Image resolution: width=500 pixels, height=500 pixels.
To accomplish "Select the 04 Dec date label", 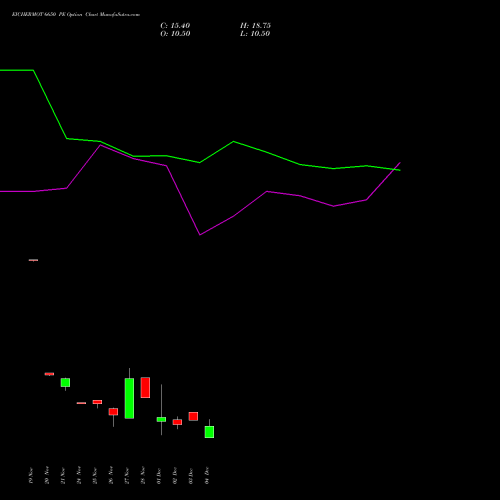I will coord(207,475).
